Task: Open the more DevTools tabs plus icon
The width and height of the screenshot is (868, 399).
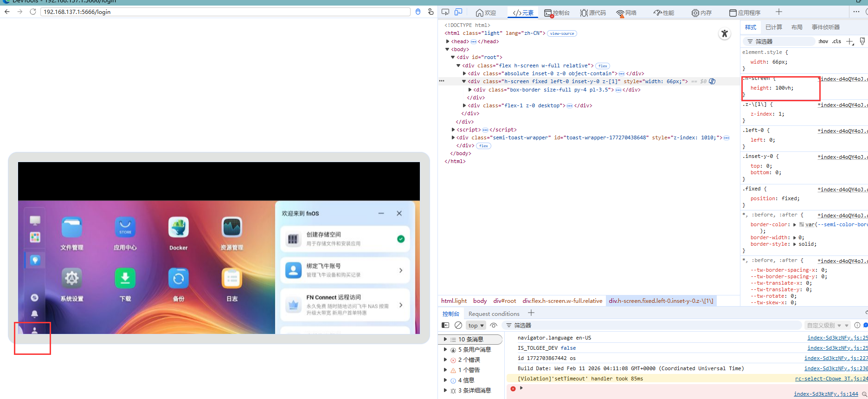Action: (x=779, y=12)
